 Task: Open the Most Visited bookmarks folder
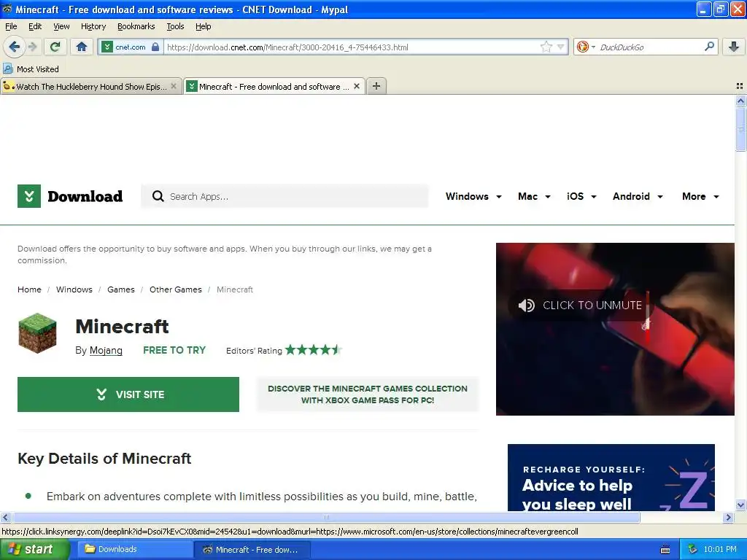point(31,69)
